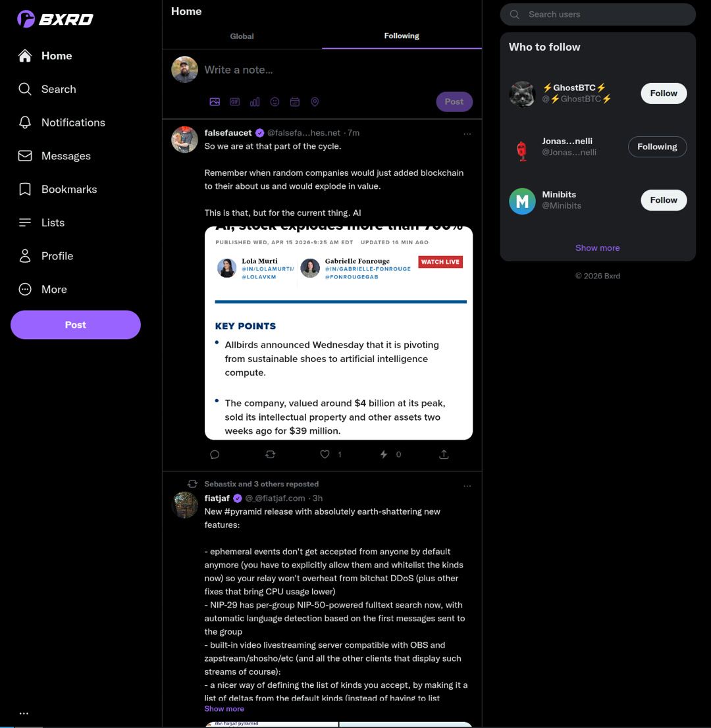711x728 pixels.
Task: Unfollow Jonas...nelli via the Following button
Action: pos(657,147)
